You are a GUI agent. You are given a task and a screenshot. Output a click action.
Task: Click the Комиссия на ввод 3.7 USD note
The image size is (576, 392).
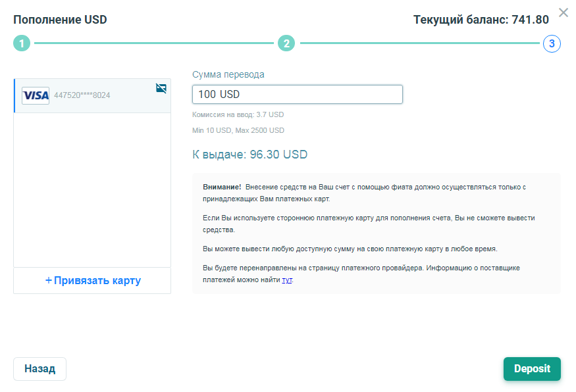coord(238,114)
